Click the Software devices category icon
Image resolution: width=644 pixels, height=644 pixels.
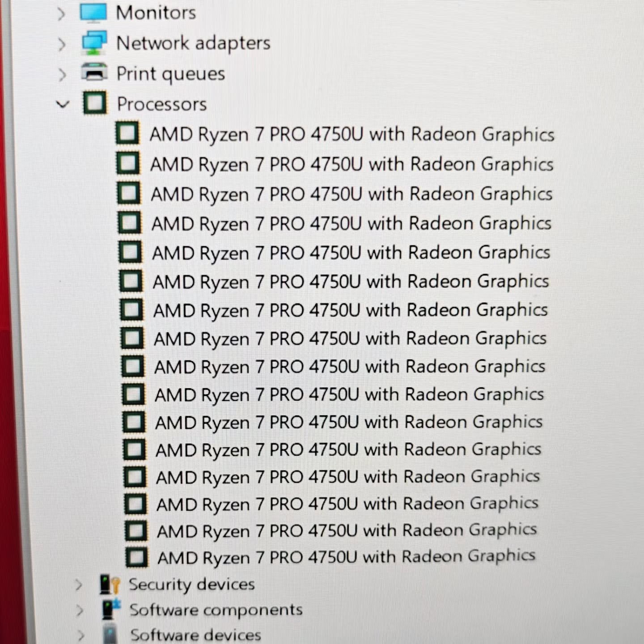[110, 635]
